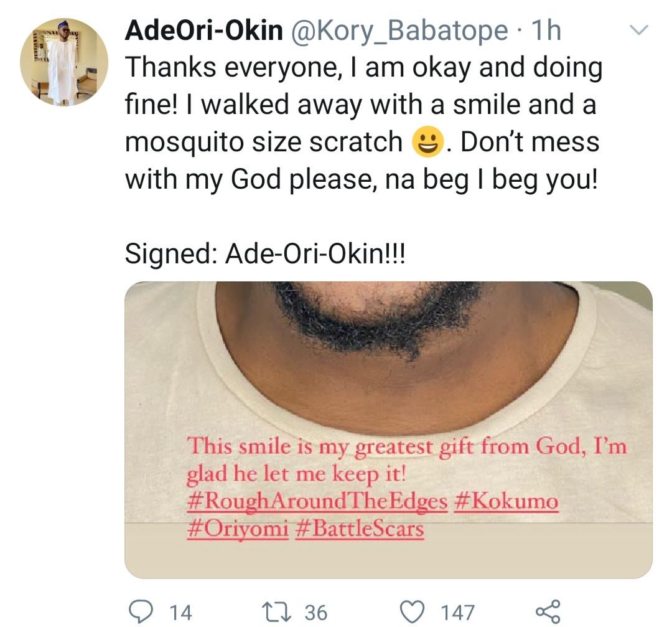Click the reply count 14
Screen dimensions: 672x627
tap(180, 612)
